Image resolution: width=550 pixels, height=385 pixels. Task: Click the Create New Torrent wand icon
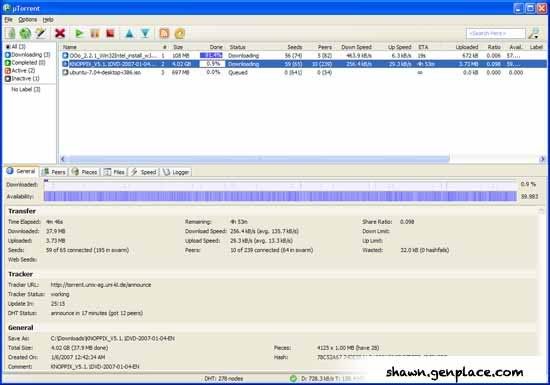point(41,33)
